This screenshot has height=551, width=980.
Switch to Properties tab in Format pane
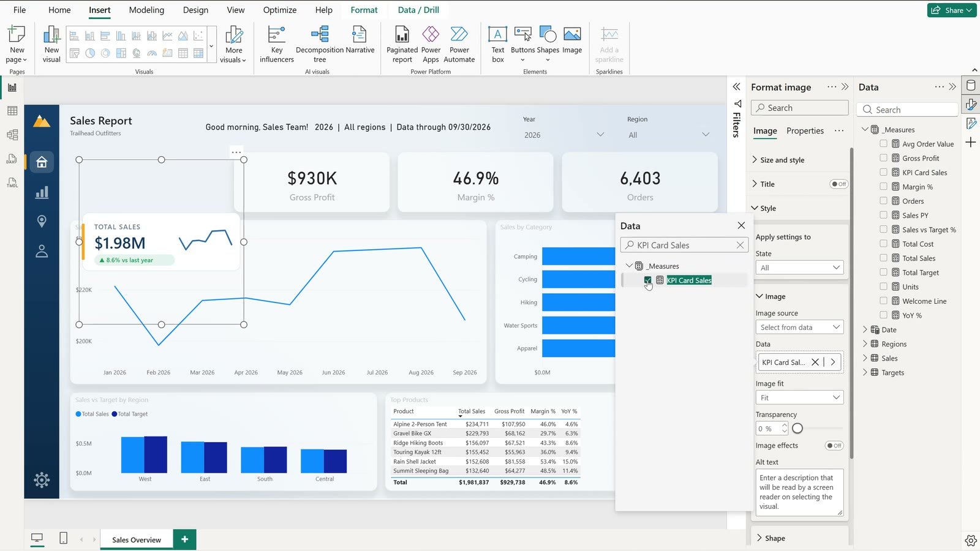(x=805, y=131)
